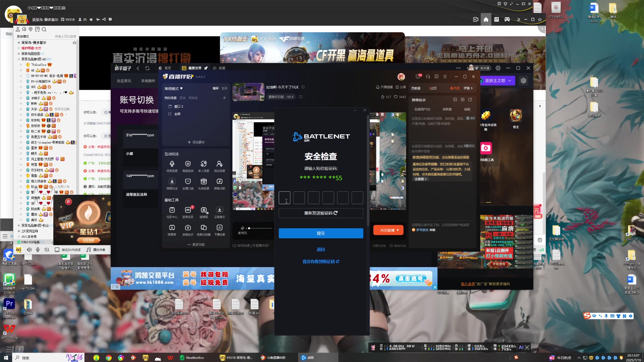This screenshot has width=644, height=362.
Task: Expand 呆呆鸟固定团 channel group
Action: (x=19, y=54)
